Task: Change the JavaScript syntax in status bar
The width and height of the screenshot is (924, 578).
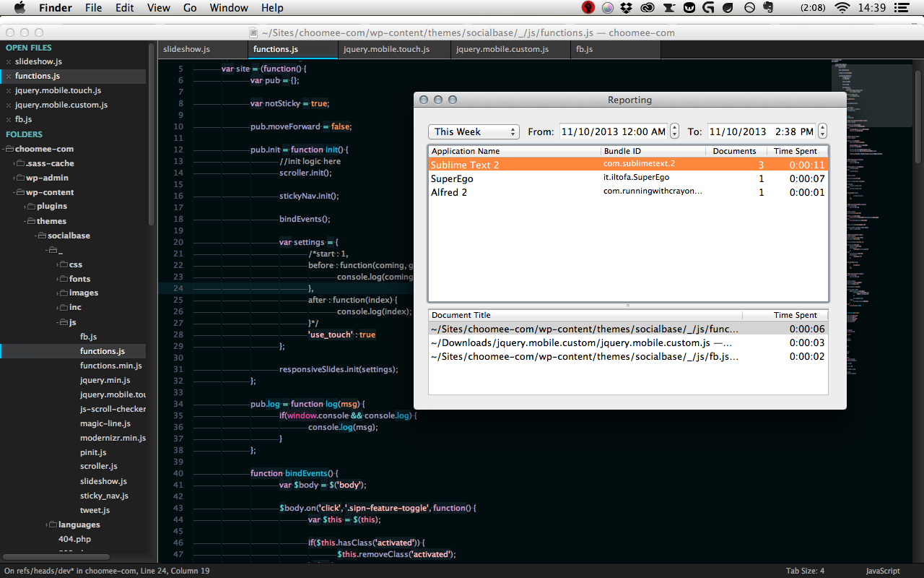Action: pyautogui.click(x=883, y=571)
